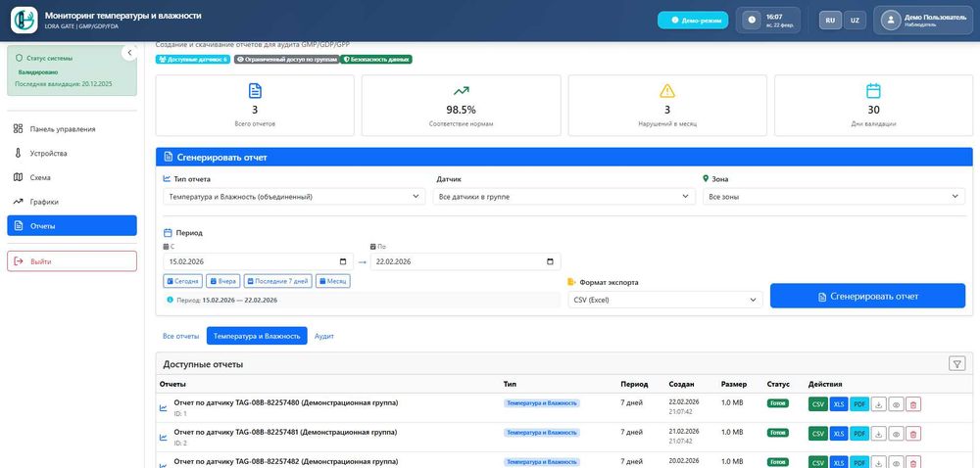
Task: Open the calendar picker in the По date field
Action: tap(550, 261)
